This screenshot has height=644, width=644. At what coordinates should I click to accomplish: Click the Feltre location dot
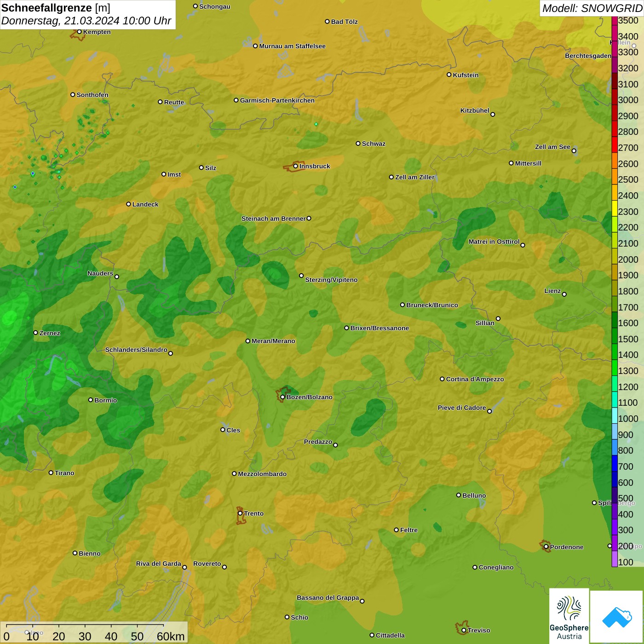click(x=396, y=530)
